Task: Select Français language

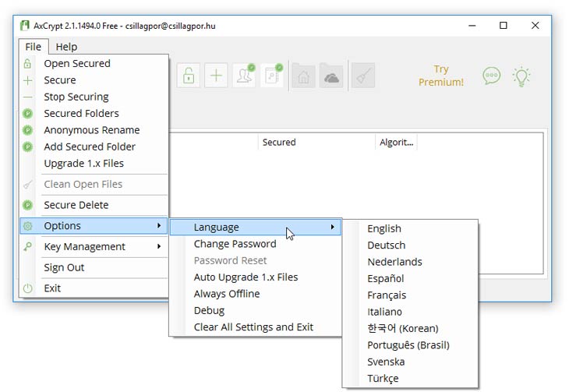Action: click(410, 295)
